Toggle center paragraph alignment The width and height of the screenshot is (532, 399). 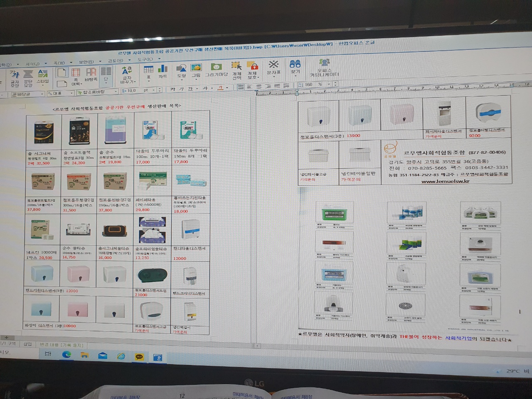[259, 86]
